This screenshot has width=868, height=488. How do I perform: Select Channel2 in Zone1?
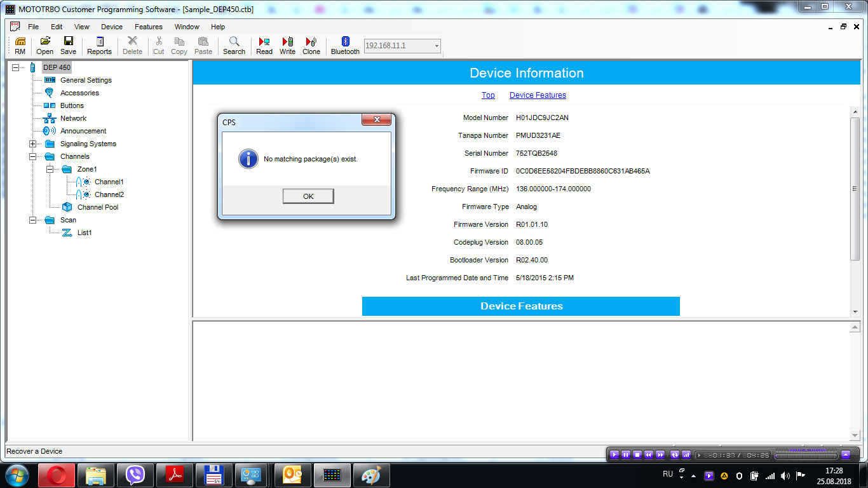pyautogui.click(x=109, y=194)
